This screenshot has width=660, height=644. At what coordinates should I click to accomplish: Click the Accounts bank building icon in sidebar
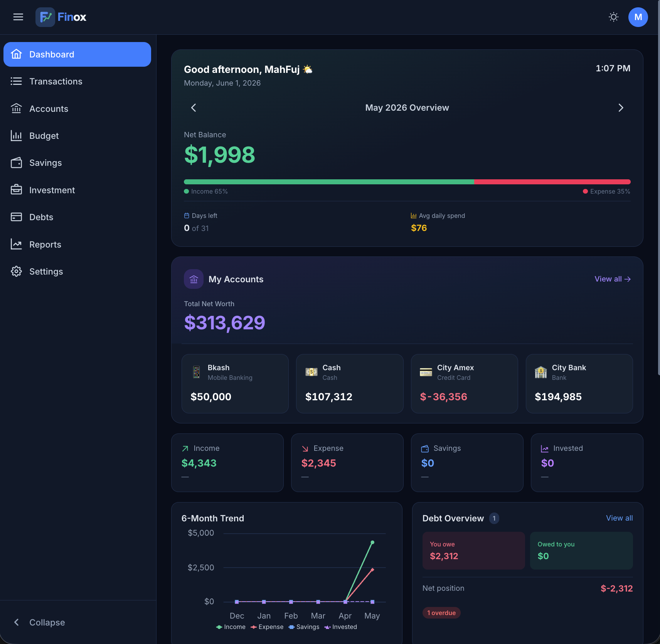16,108
